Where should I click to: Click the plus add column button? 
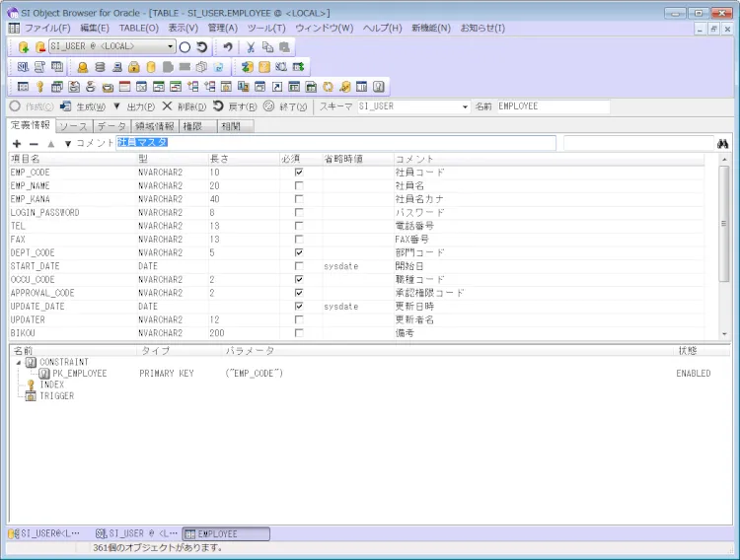click(17, 143)
